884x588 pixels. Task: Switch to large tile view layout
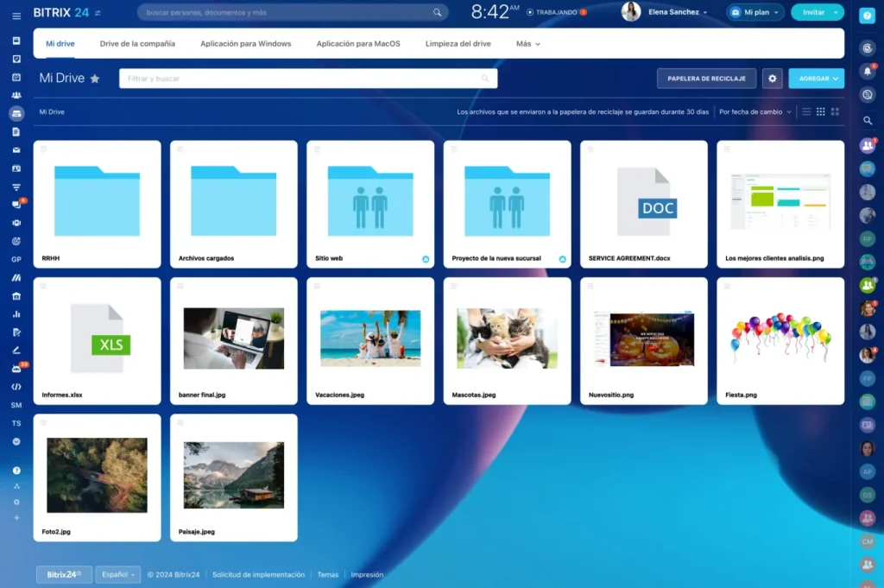[x=835, y=111]
